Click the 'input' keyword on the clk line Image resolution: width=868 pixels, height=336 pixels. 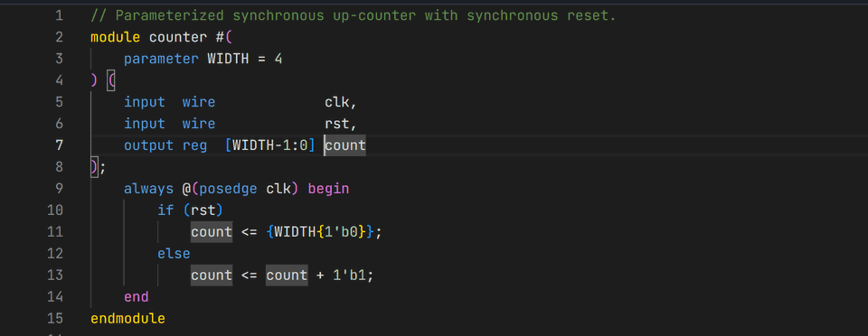pos(145,102)
